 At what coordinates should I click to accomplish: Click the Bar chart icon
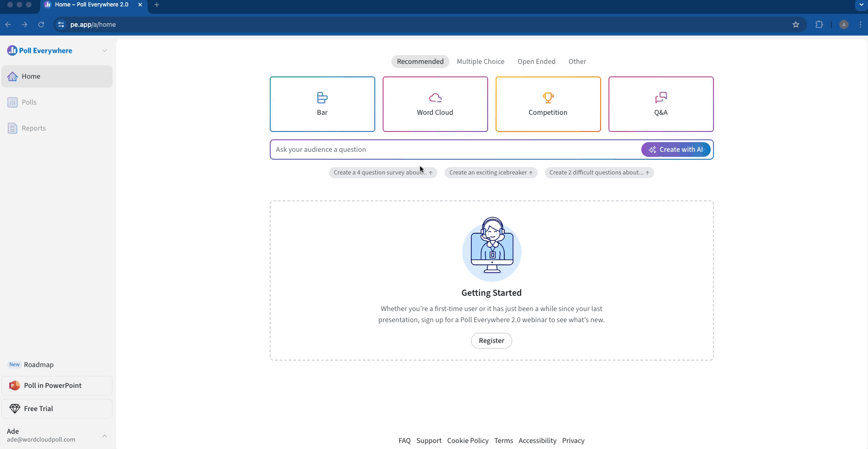322,98
